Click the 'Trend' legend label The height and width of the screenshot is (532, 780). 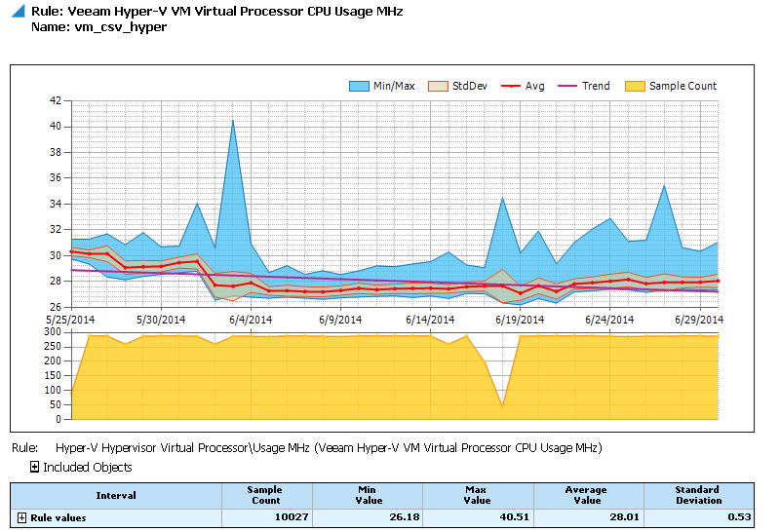click(x=596, y=86)
